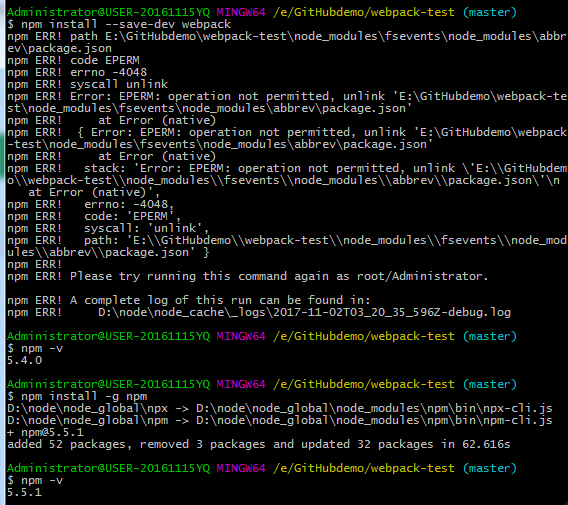Click the 'npm ERR! code EPERM' line
Image resolution: width=568 pixels, height=505 pixels.
(x=73, y=60)
